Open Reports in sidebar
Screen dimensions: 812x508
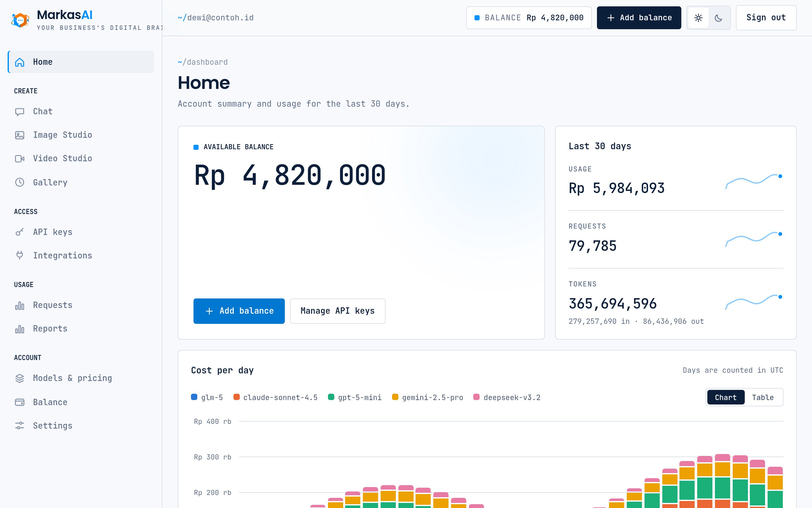click(81, 329)
